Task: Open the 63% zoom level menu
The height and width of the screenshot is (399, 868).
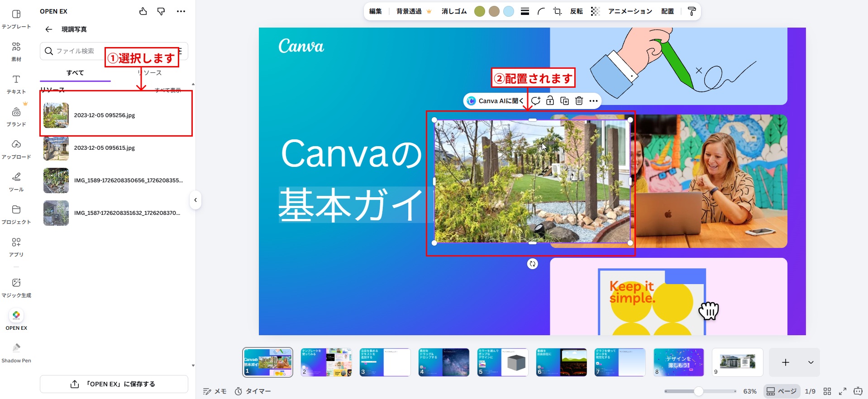Action: pos(750,391)
